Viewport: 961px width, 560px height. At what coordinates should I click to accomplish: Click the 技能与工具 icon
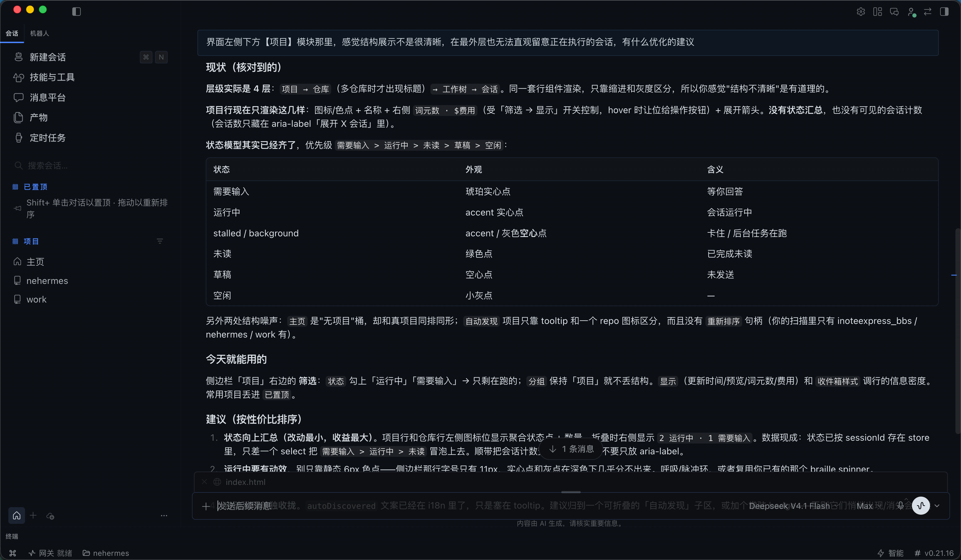point(18,77)
